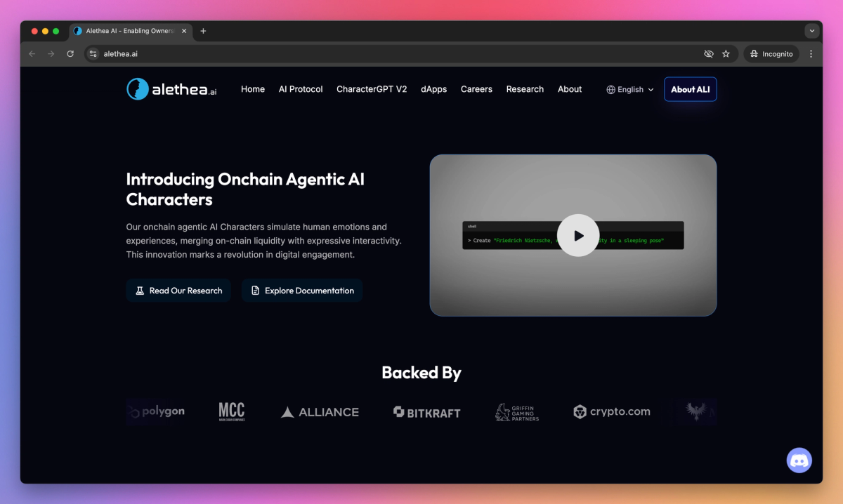Open the dApps menu item
The width and height of the screenshot is (843, 504).
tap(434, 89)
